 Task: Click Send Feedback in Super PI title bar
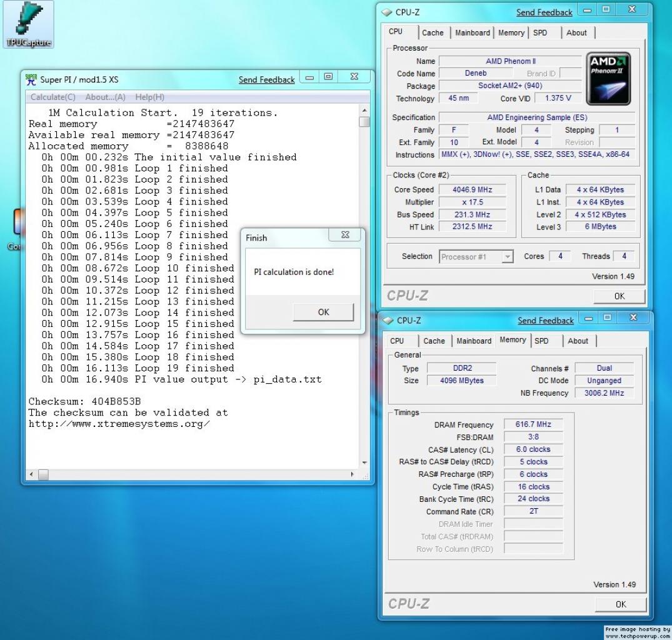tap(266, 79)
